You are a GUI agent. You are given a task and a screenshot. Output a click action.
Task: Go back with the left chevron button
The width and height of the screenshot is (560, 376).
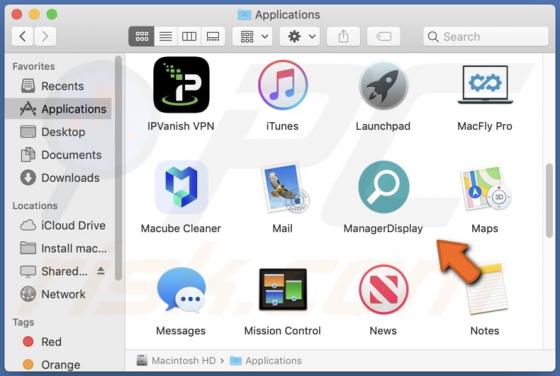coord(22,36)
